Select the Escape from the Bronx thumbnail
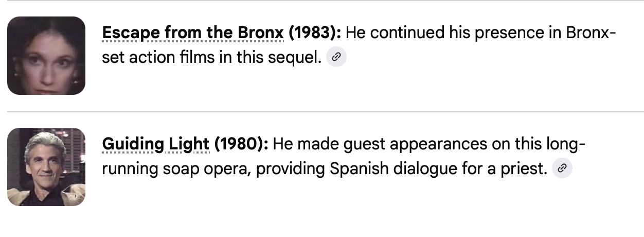Image resolution: width=644 pixels, height=237 pixels. tap(46, 56)
